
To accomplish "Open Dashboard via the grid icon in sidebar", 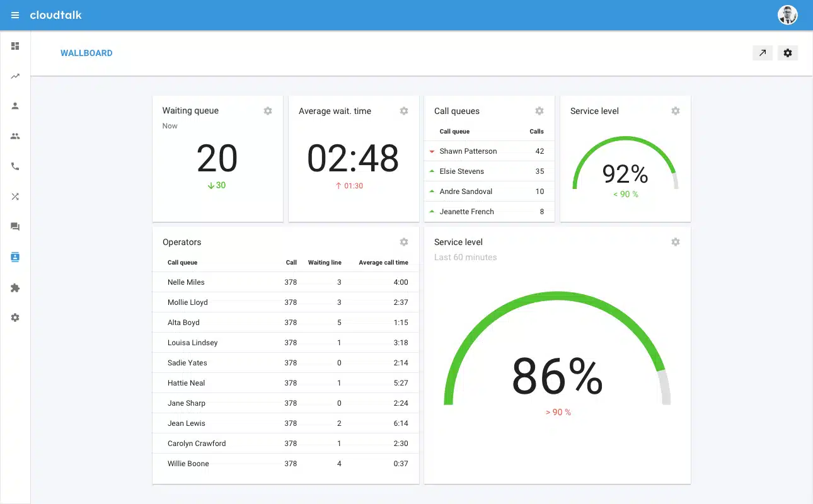I will tap(14, 45).
